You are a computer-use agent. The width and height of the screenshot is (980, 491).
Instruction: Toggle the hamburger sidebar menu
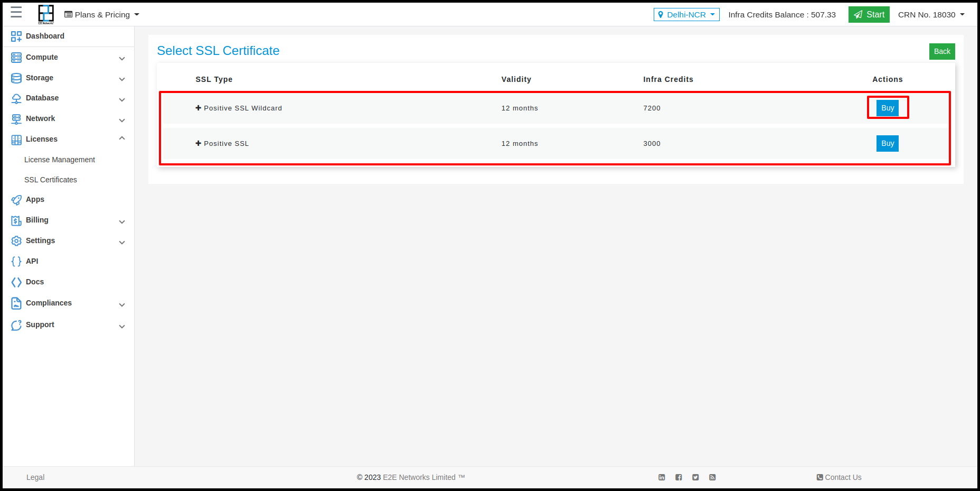[x=16, y=12]
